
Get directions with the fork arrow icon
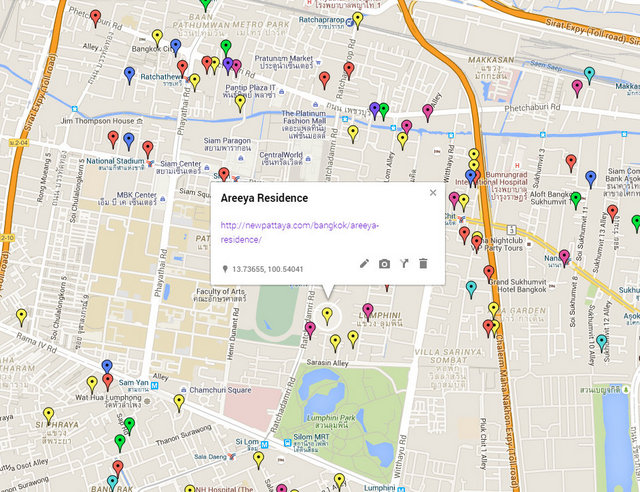(404, 264)
